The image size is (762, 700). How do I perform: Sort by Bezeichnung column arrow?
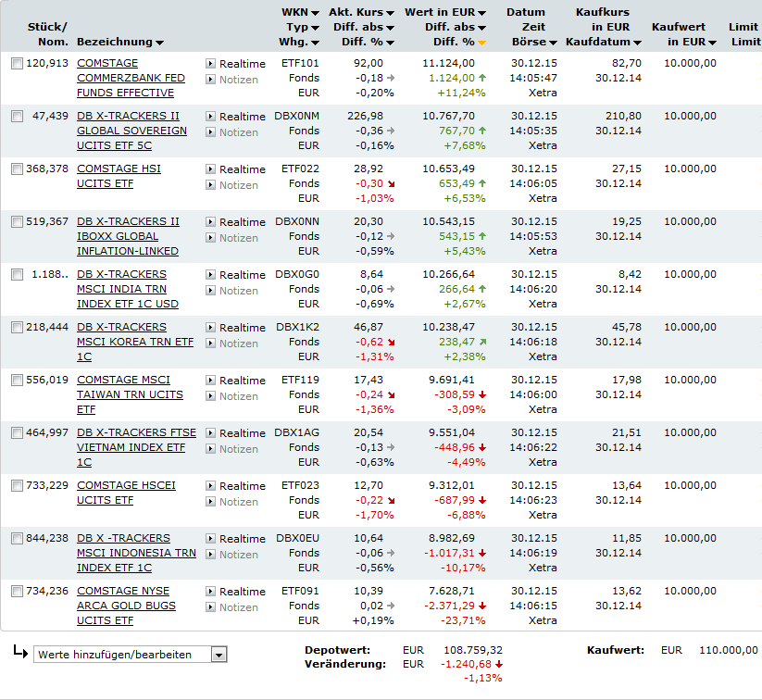[159, 43]
